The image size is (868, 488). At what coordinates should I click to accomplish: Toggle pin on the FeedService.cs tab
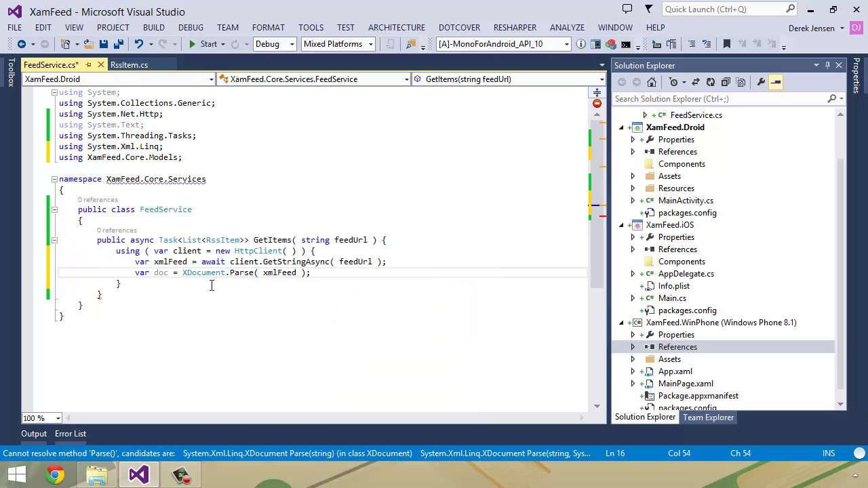click(88, 65)
